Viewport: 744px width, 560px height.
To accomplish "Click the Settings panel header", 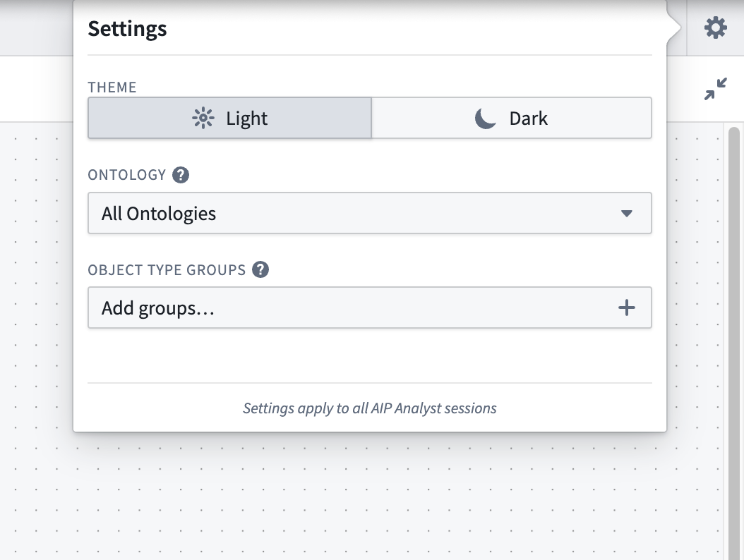I will (x=127, y=29).
